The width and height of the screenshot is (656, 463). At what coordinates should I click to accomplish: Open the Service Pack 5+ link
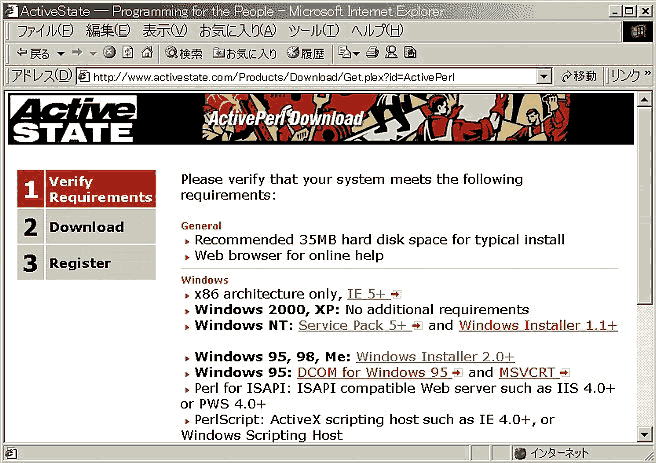[x=360, y=326]
